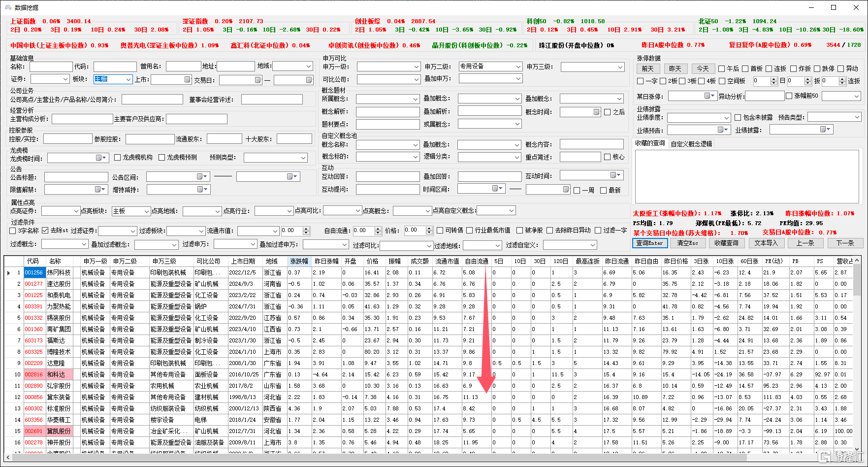Enable the 可转债 checkbox
868x467 pixels.
pyautogui.click(x=440, y=230)
